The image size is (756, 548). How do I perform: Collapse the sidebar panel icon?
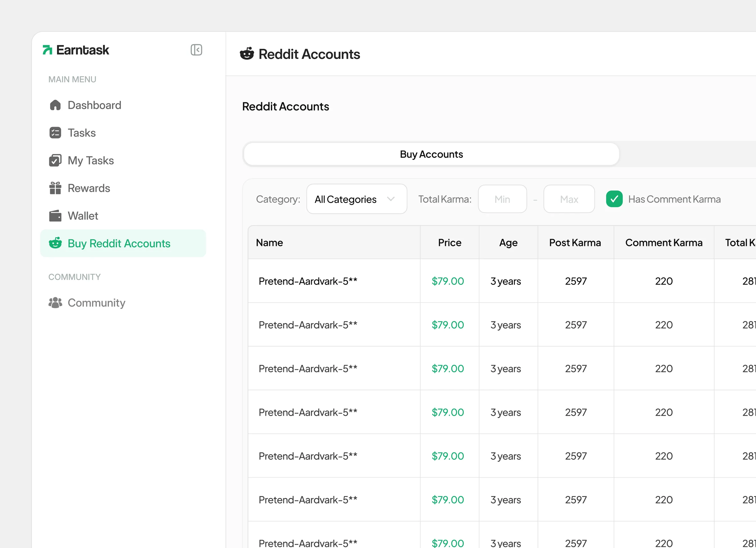pyautogui.click(x=196, y=50)
